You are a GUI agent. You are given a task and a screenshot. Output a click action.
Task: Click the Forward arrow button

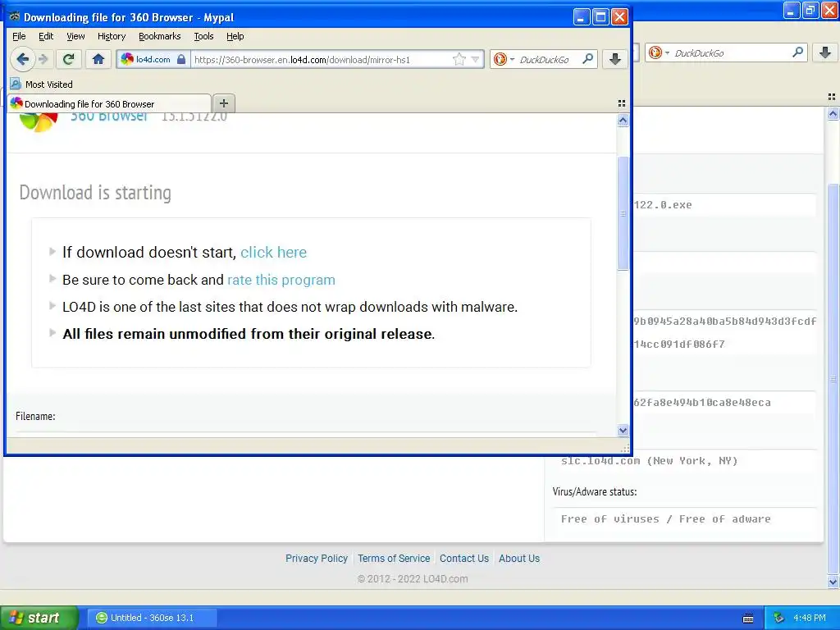coord(44,59)
